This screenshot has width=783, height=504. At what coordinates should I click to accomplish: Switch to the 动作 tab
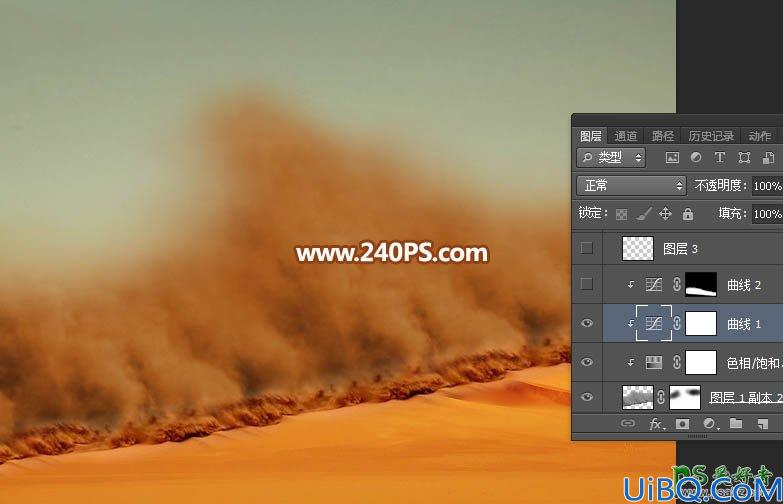[760, 136]
